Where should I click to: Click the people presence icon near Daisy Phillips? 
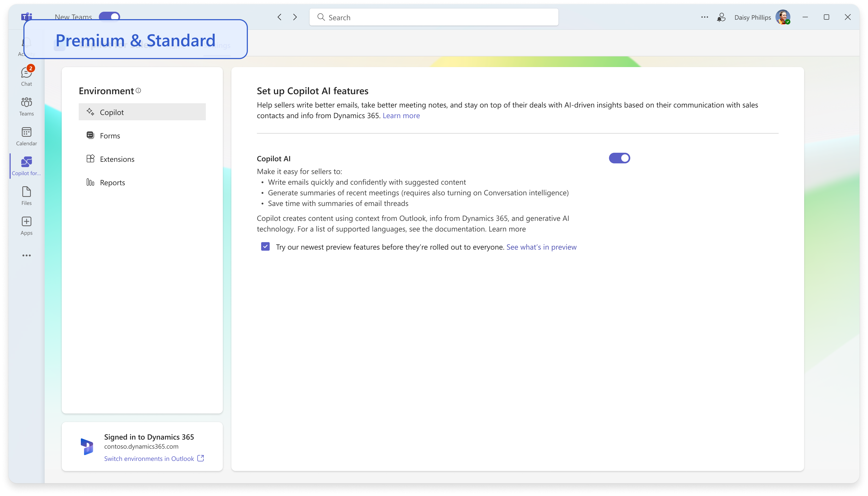point(721,17)
